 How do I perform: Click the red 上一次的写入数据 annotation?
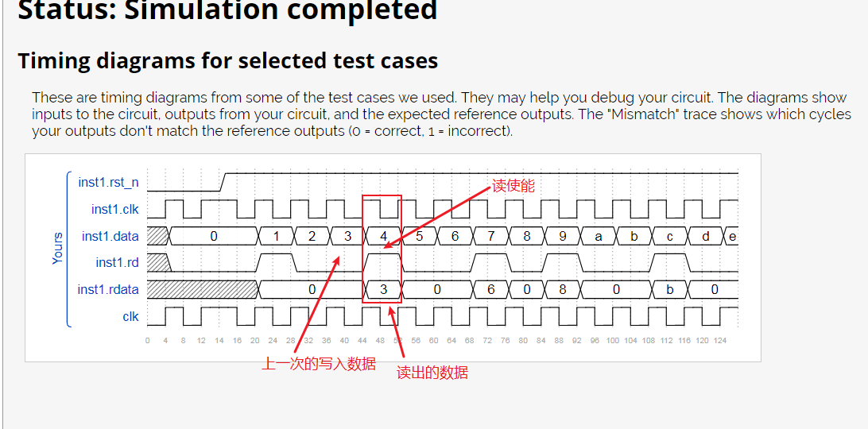point(319,364)
